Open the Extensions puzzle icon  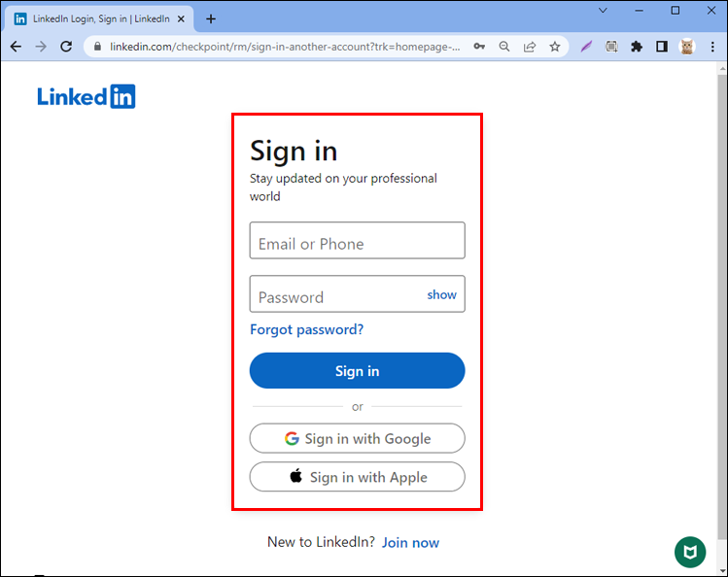[x=637, y=46]
